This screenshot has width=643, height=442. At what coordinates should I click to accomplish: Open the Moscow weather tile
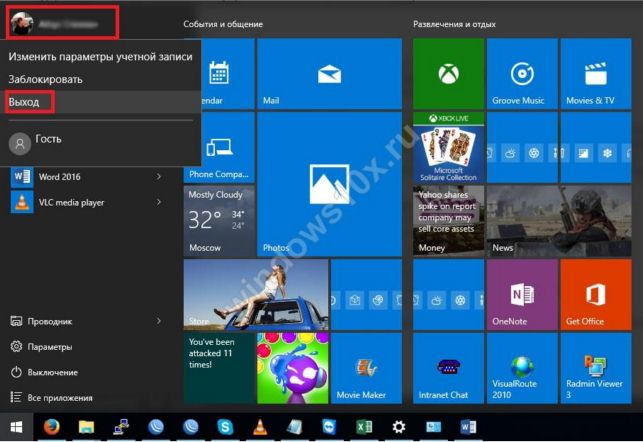[219, 221]
